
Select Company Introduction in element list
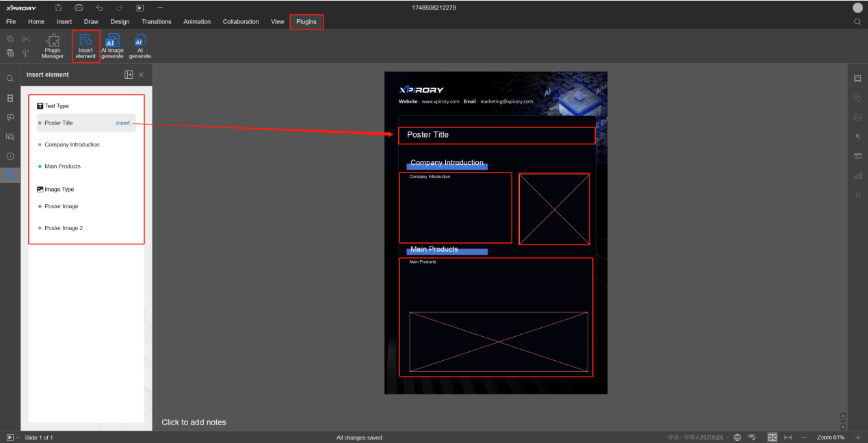(72, 144)
